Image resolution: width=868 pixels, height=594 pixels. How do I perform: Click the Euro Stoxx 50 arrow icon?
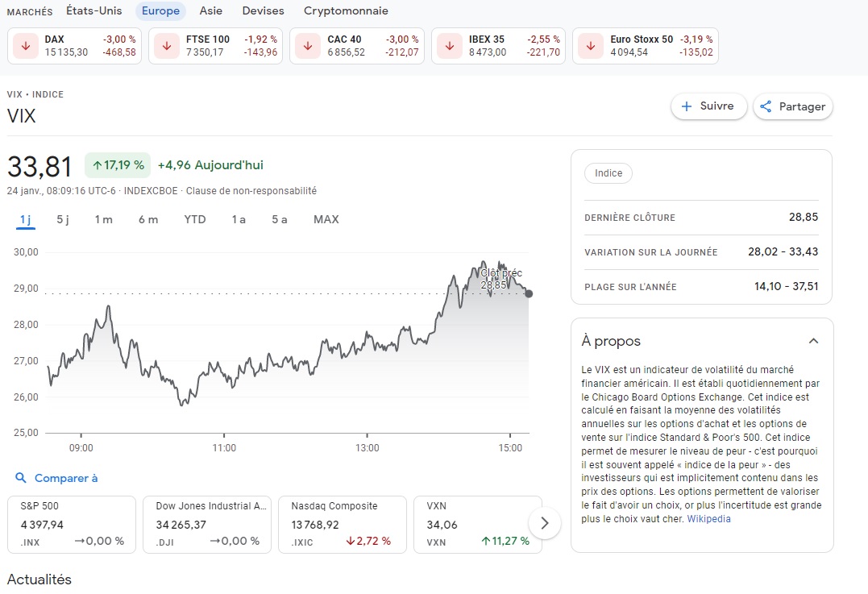[591, 46]
